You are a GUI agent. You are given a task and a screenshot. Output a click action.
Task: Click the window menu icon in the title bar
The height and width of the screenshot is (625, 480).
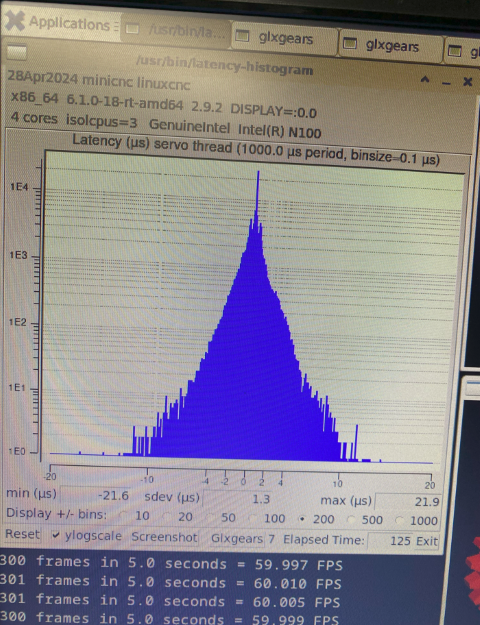pos(16,52)
